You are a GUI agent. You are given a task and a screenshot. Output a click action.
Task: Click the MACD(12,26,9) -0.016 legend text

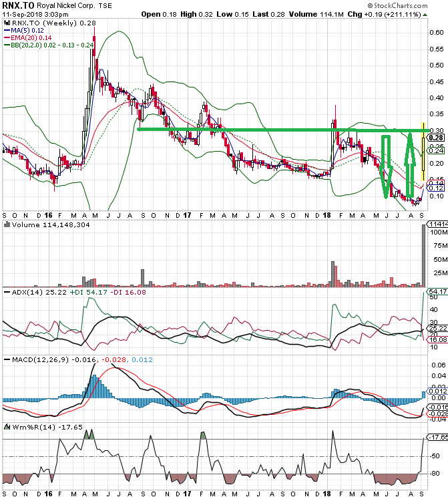point(54,359)
